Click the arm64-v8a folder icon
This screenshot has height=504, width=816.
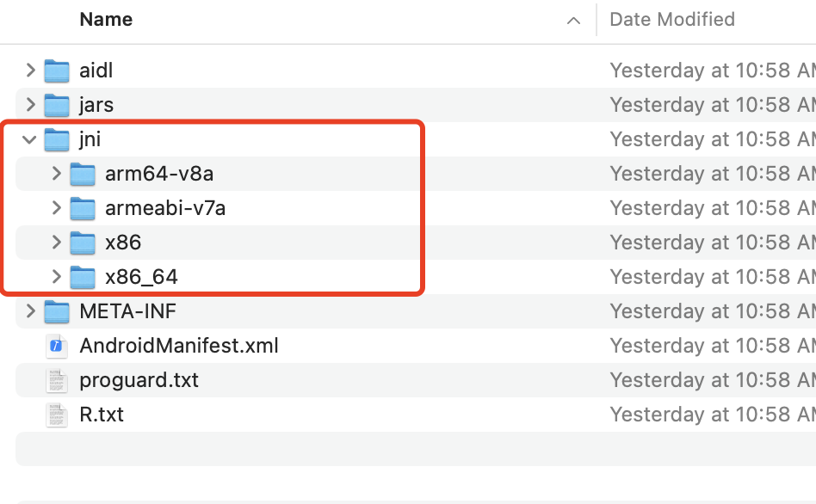[x=83, y=173]
